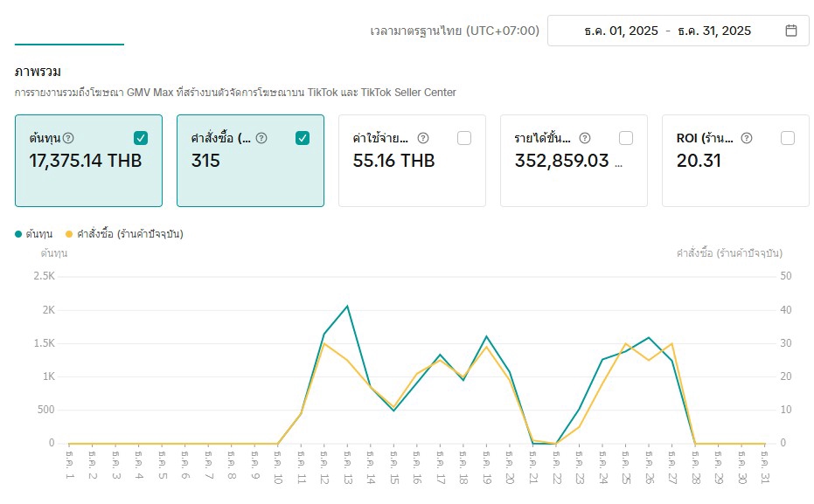This screenshot has height=504, width=814.
Task: Click help icon next to คำสั่งซื้อ card
Action: pyautogui.click(x=261, y=138)
